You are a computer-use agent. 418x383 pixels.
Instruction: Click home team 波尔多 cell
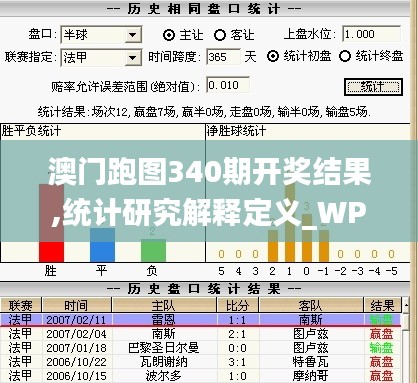point(164,376)
